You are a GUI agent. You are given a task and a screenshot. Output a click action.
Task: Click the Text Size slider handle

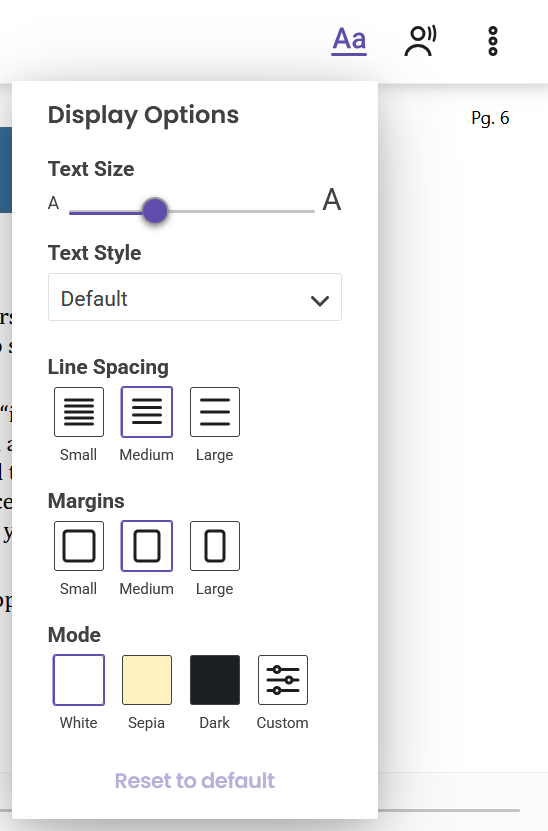point(155,211)
